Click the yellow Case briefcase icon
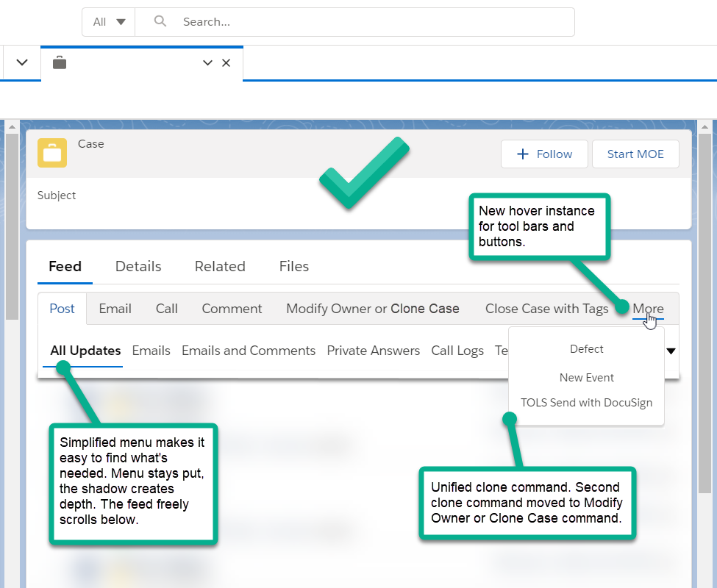 coord(52,153)
